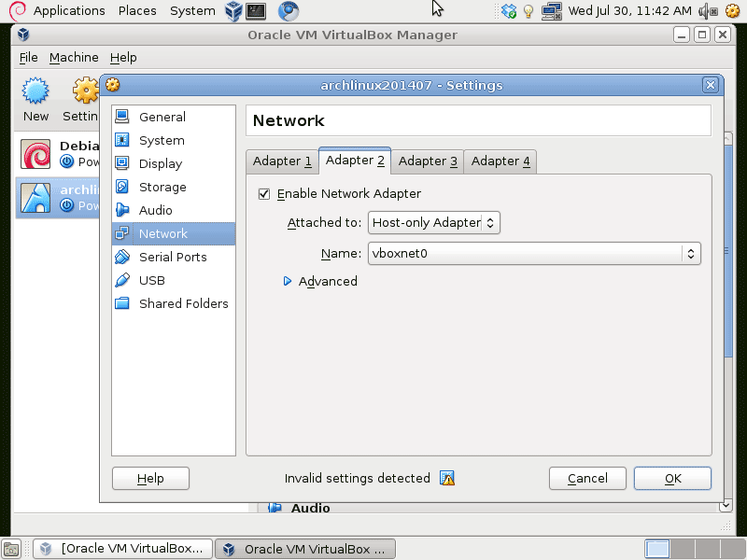Open the Machine menu
Viewport: 747px width, 560px height.
click(x=74, y=58)
